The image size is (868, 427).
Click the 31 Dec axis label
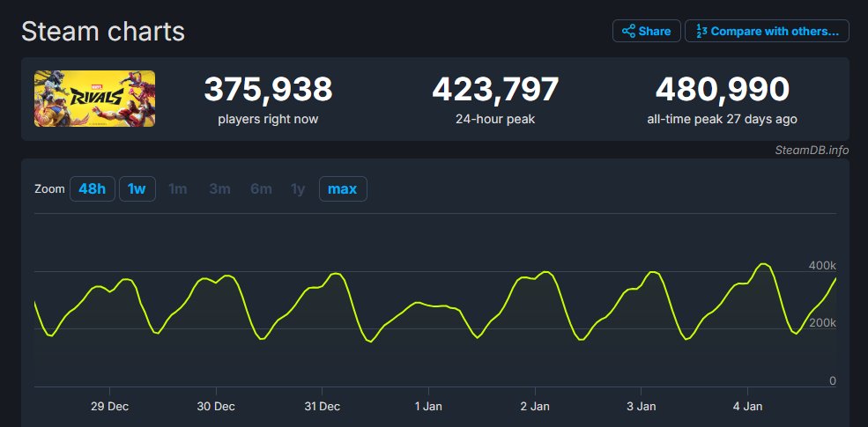[x=322, y=407]
